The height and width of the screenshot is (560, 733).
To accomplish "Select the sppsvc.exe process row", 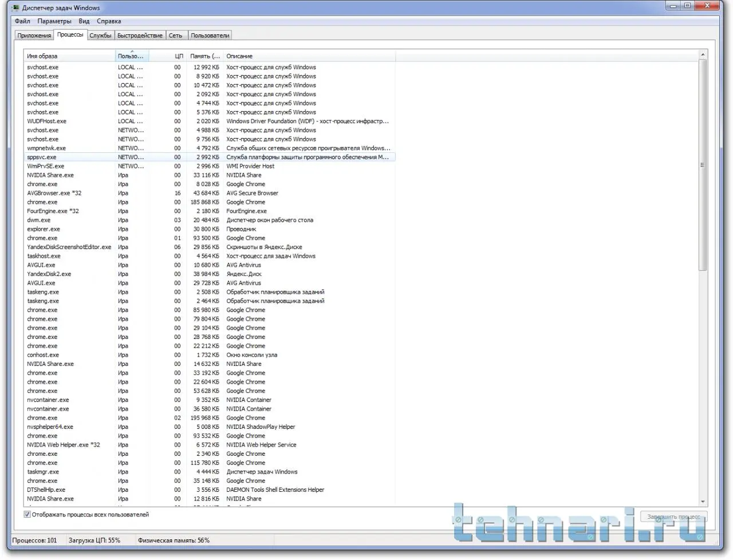I will tap(210, 157).
